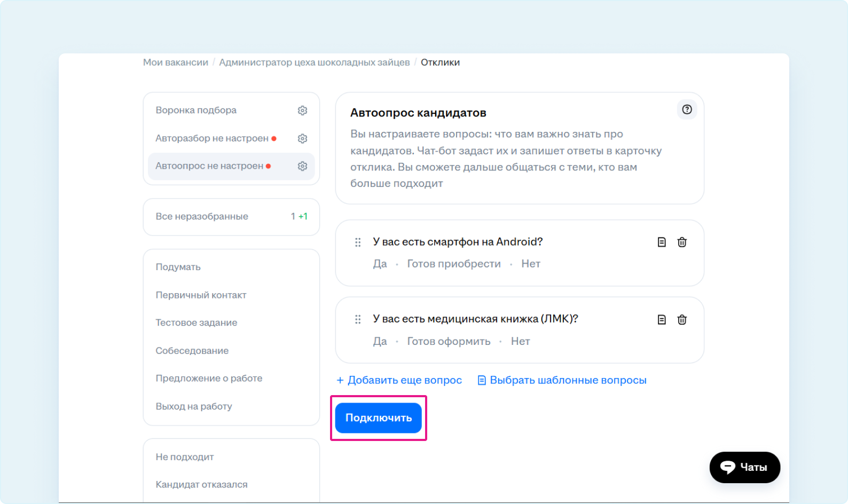Image resolution: width=848 pixels, height=504 pixels.
Task: Open Администратор цеха шоколадных зайцев breadcrumb
Action: point(314,62)
